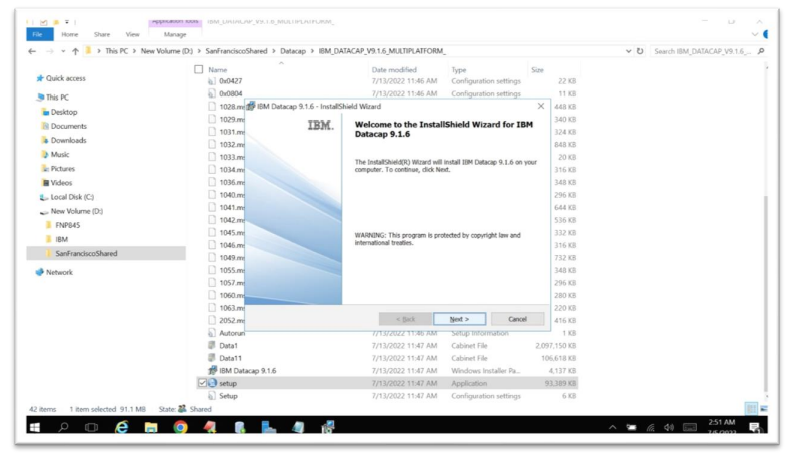Open the network tray icon
This screenshot has height=455, width=788.
coord(650,427)
